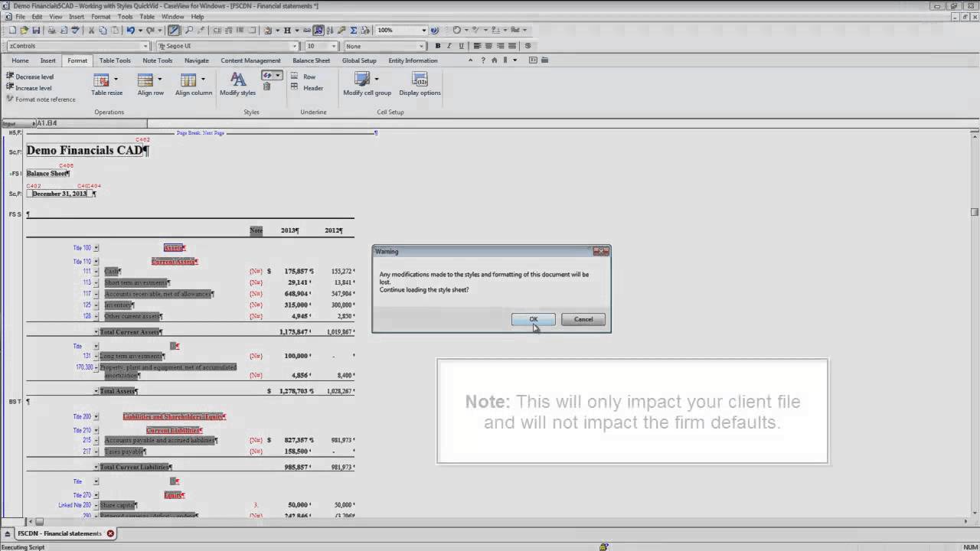This screenshot has height=551, width=980.
Task: Align text left in formatting toolbar
Action: coord(477,46)
